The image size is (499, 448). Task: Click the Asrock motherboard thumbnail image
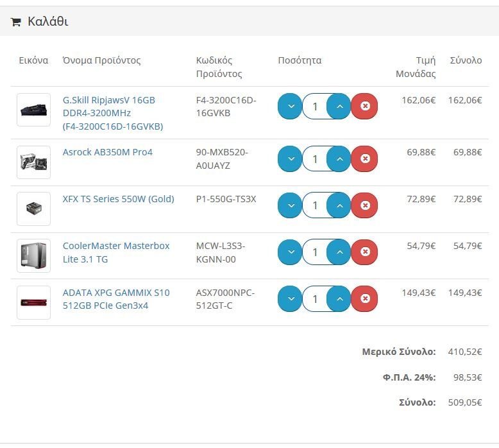[34, 162]
